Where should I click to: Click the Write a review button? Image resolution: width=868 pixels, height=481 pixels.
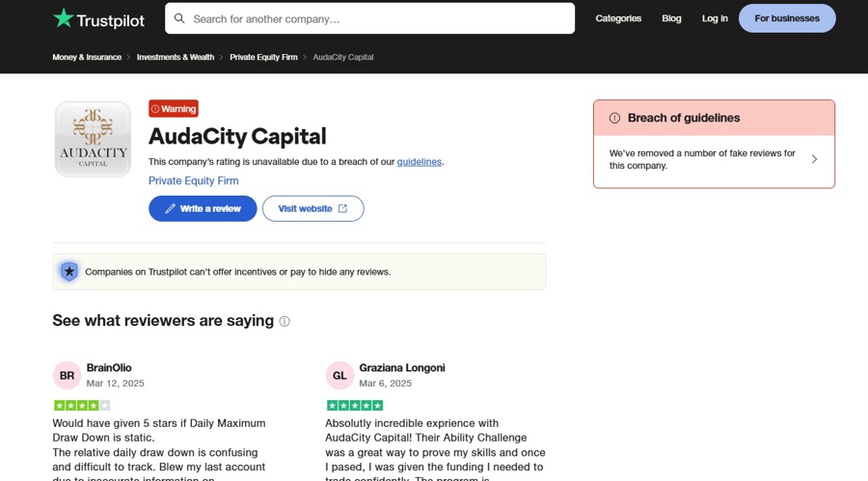click(x=203, y=208)
